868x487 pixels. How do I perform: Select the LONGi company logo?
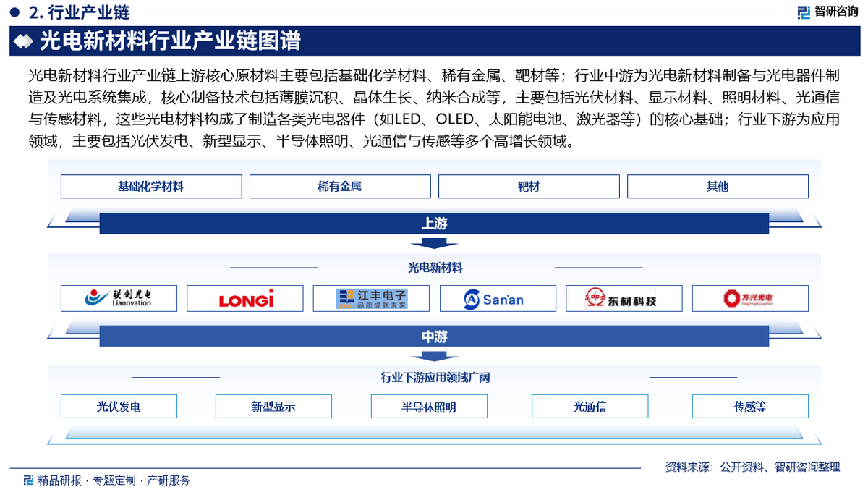(245, 298)
